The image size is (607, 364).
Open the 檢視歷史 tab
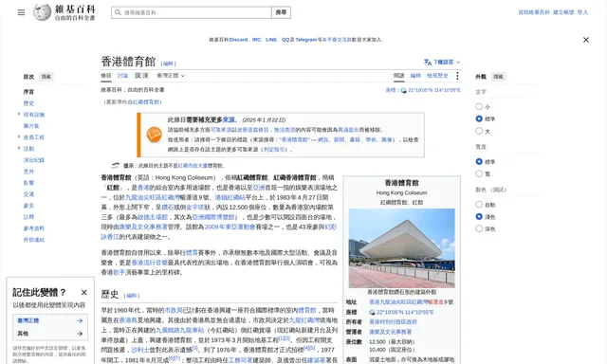(437, 76)
